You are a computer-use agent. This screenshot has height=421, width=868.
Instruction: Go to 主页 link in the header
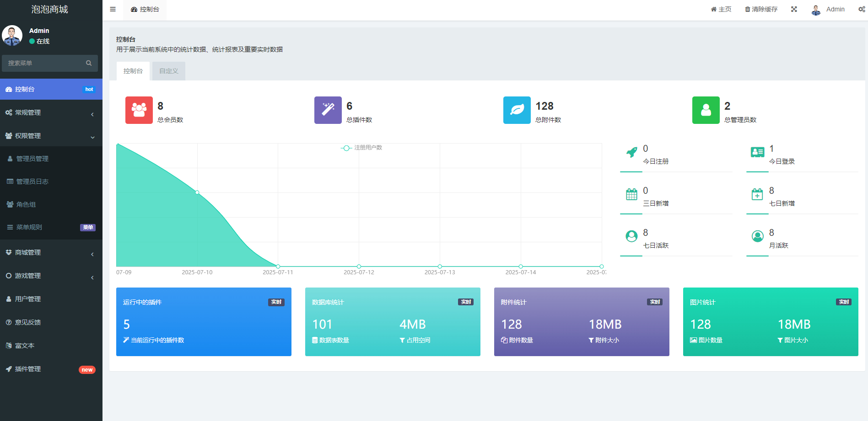[x=721, y=9]
